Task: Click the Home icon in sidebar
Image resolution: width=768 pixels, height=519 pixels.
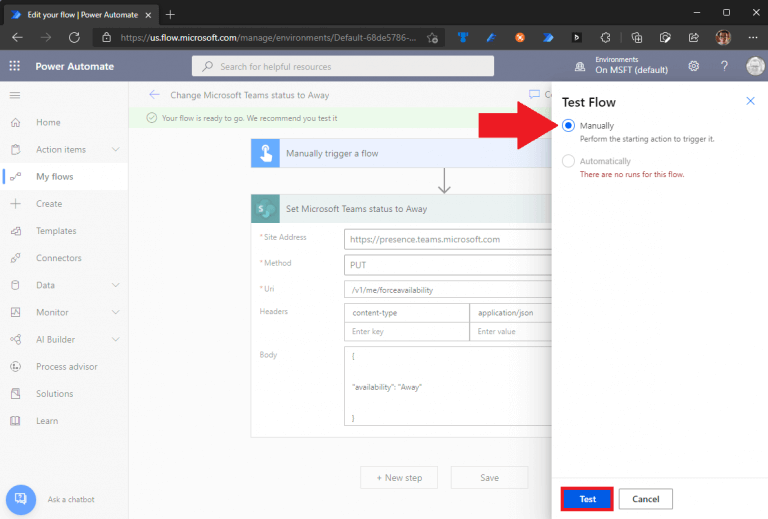Action: (x=16, y=122)
